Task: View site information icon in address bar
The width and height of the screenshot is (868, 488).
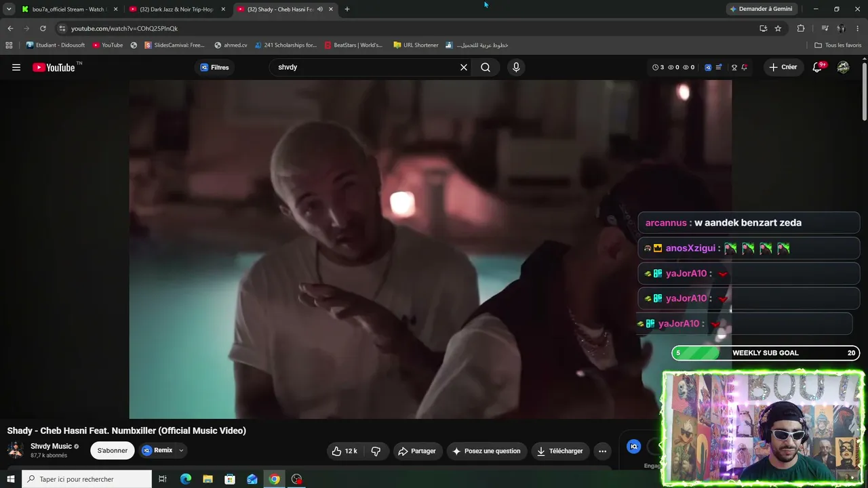Action: click(62, 28)
